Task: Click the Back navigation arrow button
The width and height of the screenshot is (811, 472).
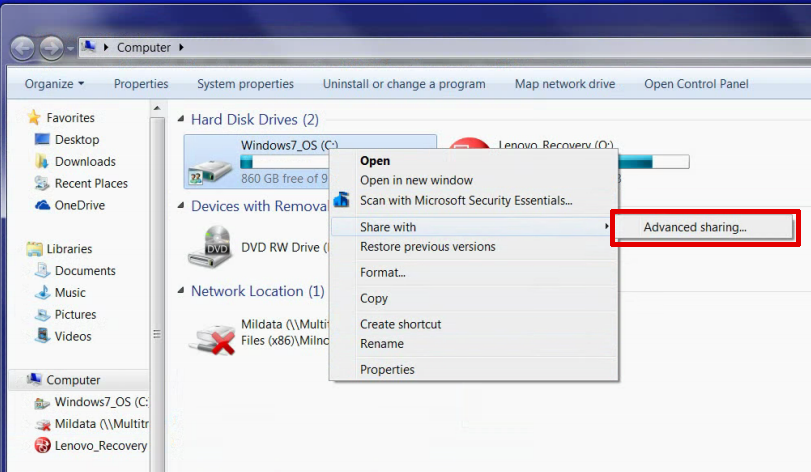Action: pos(23,47)
